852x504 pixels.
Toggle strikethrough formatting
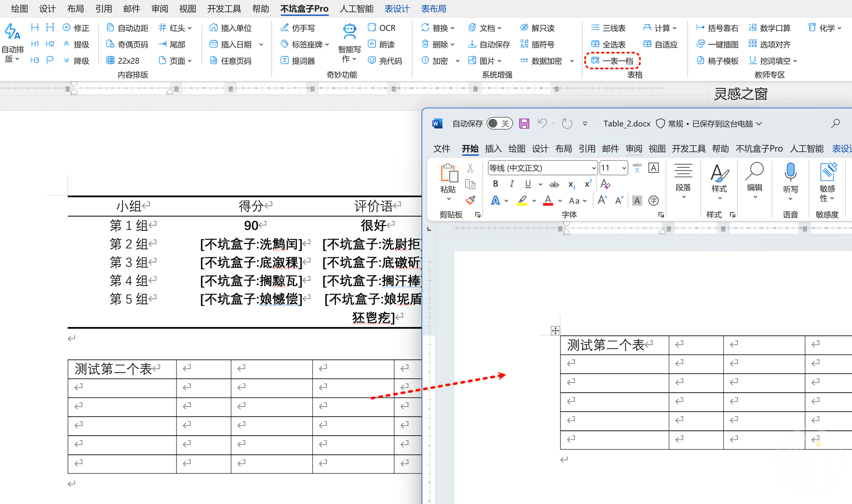click(x=554, y=185)
